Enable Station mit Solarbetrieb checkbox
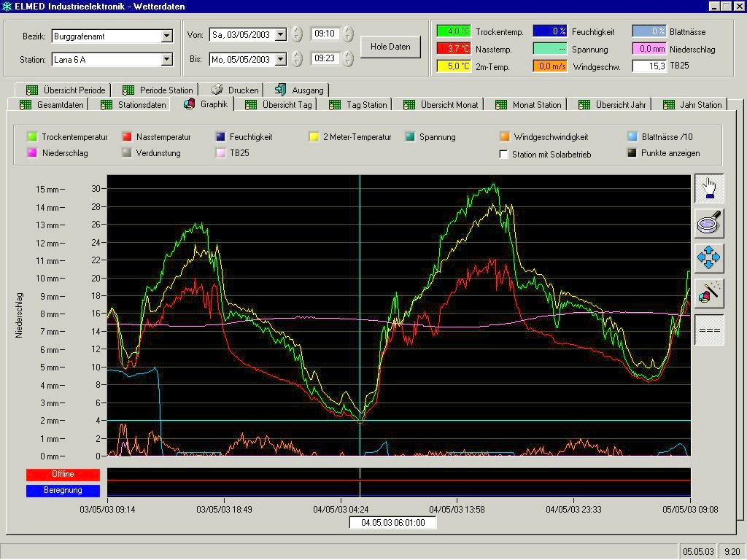Image resolution: width=747 pixels, height=560 pixels. pyautogui.click(x=503, y=155)
